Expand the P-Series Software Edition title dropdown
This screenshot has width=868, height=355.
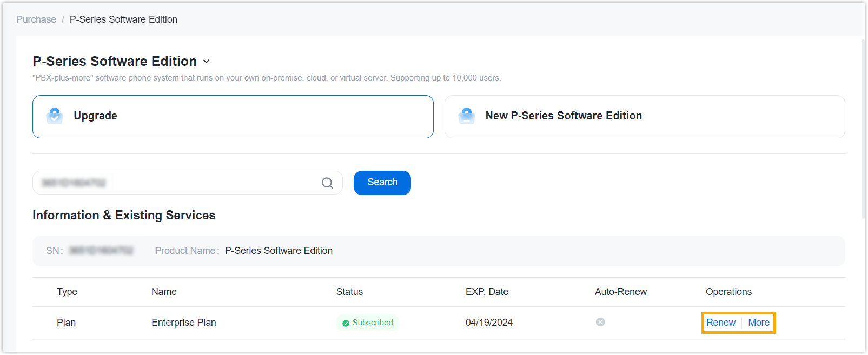(206, 62)
